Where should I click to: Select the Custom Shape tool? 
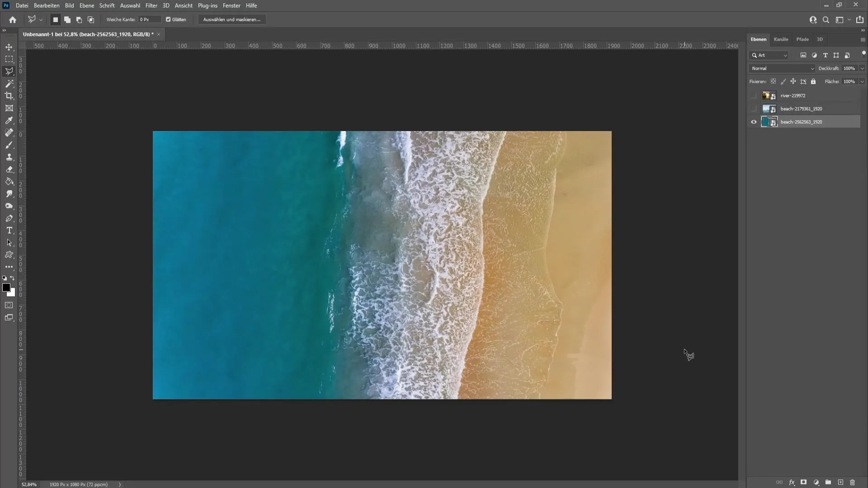click(x=9, y=255)
